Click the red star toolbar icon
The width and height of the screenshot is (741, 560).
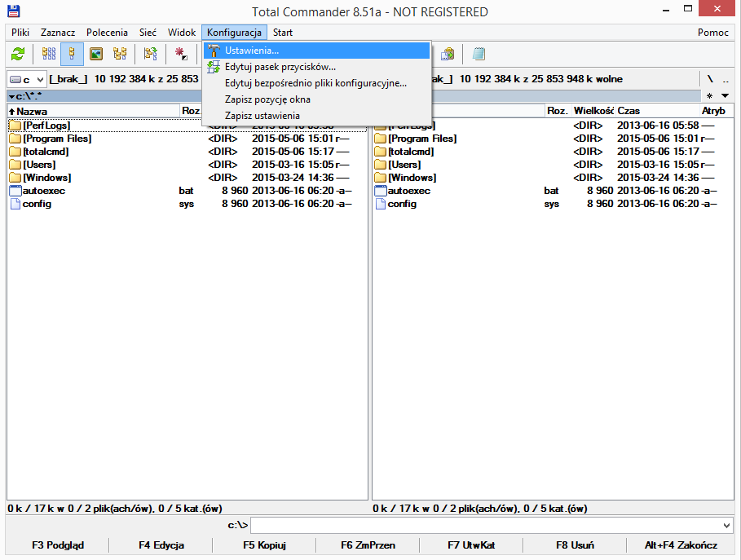182,54
